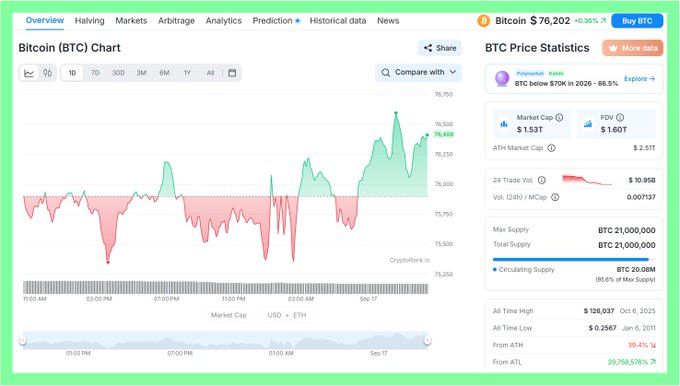The image size is (680, 386).
Task: Click the More data button
Action: pyautogui.click(x=633, y=48)
